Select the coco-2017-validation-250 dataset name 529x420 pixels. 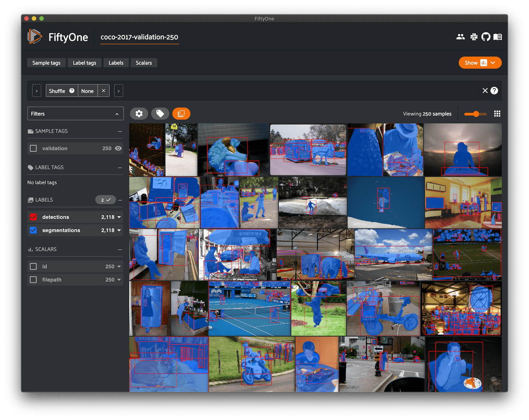tap(139, 37)
